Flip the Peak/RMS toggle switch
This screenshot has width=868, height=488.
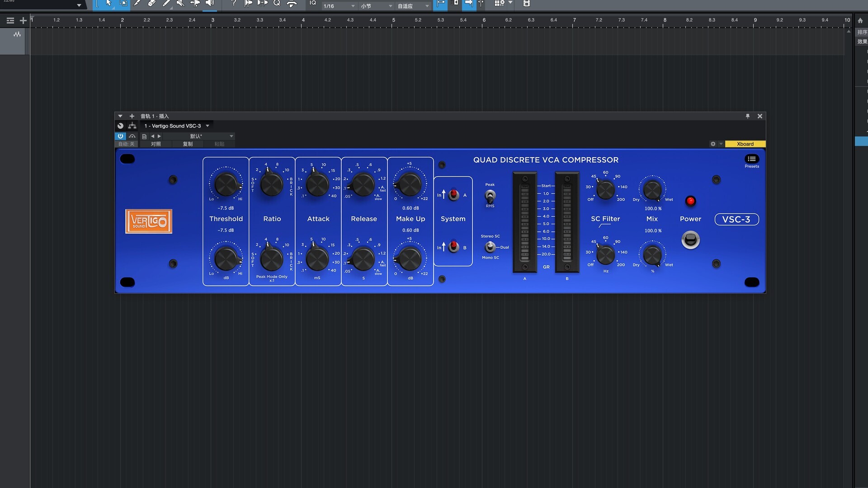[x=490, y=196]
